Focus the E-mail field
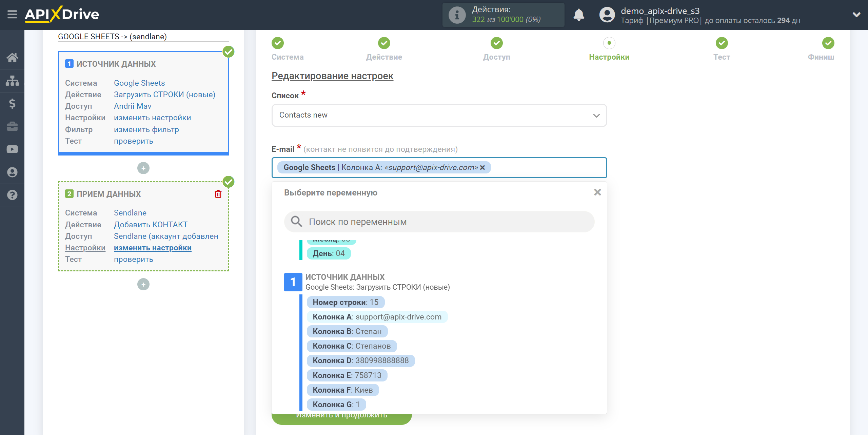This screenshot has width=868, height=435. (439, 168)
